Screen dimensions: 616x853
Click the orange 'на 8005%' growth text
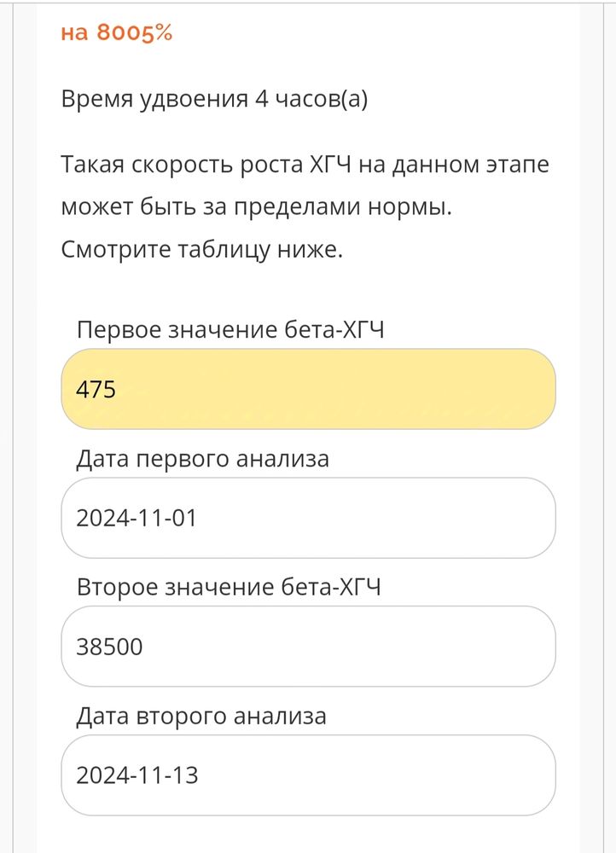click(116, 34)
